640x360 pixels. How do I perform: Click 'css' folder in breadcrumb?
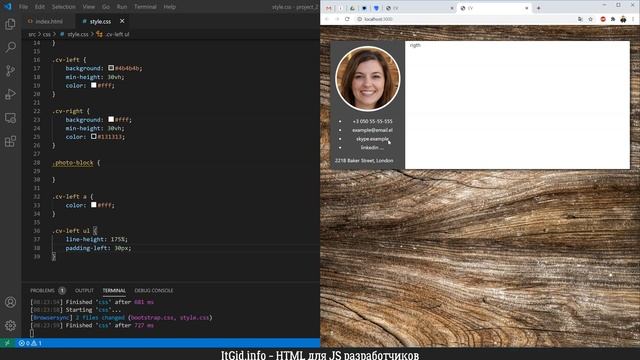(x=47, y=34)
